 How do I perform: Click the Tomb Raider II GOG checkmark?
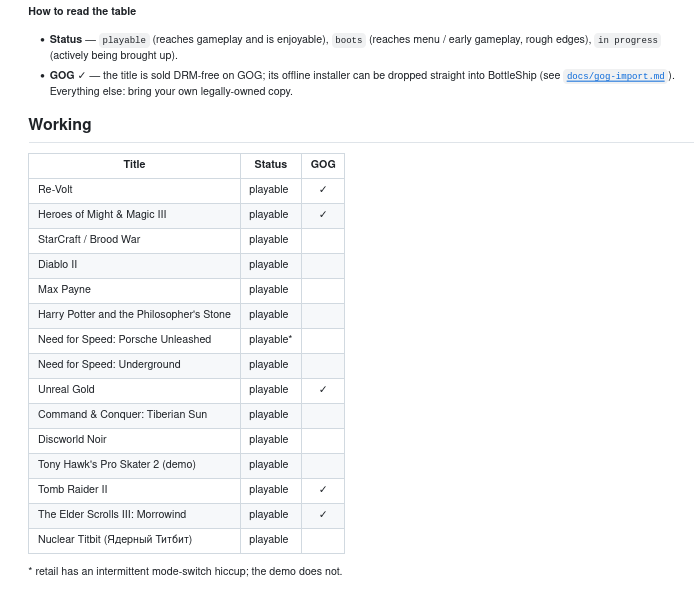tap(323, 489)
